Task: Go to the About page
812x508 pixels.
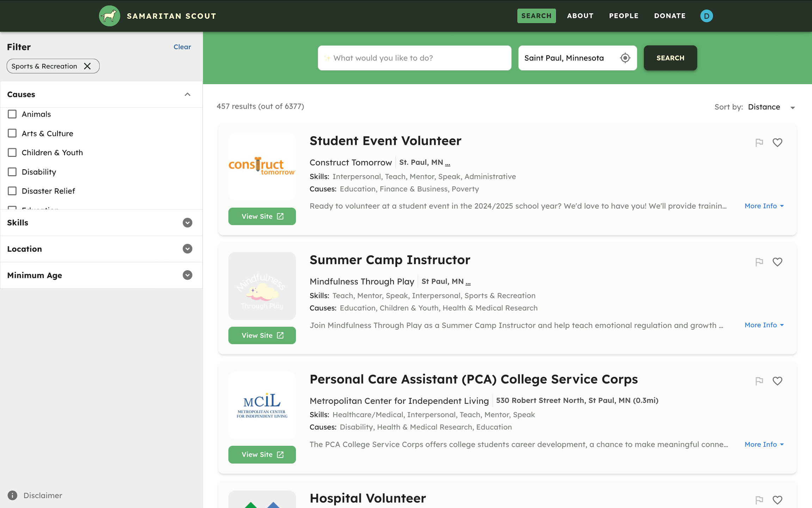Action: click(580, 16)
